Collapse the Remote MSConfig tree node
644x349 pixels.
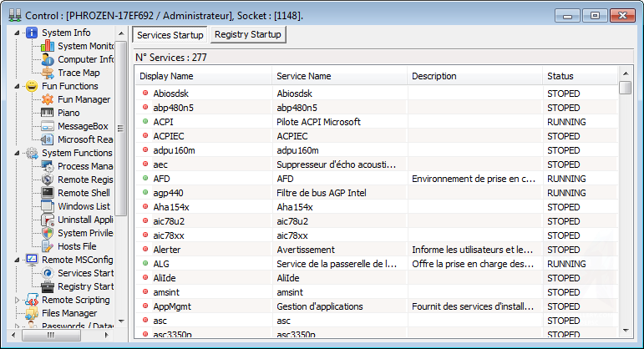(x=18, y=260)
